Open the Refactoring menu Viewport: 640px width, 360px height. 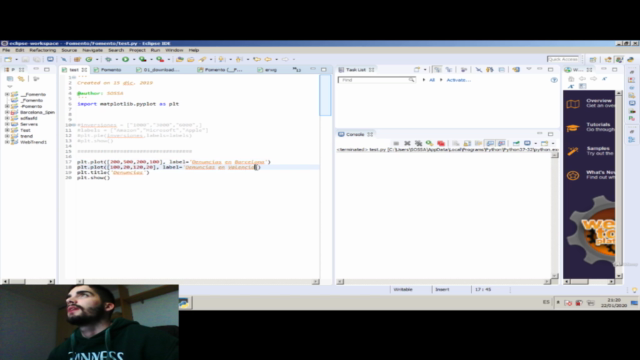42,50
